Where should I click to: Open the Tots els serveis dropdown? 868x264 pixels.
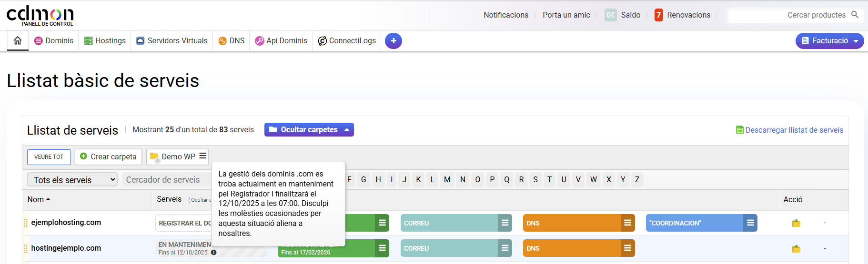coord(72,180)
